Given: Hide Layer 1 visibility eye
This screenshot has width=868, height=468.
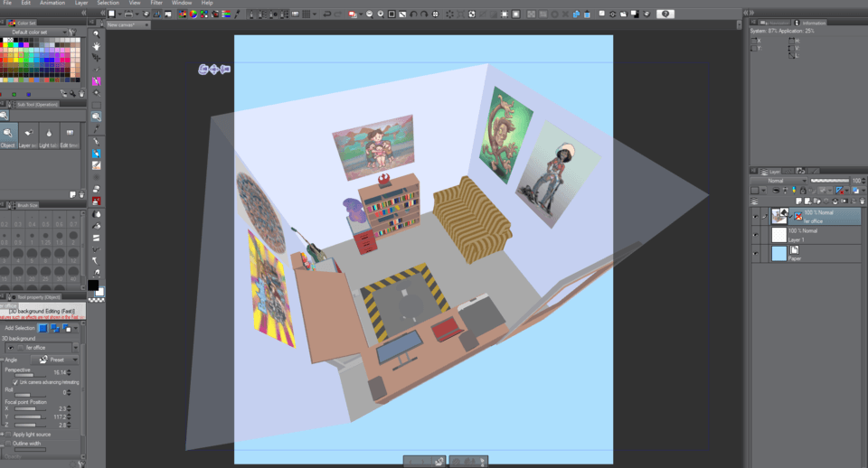Looking at the screenshot, I should (x=756, y=235).
